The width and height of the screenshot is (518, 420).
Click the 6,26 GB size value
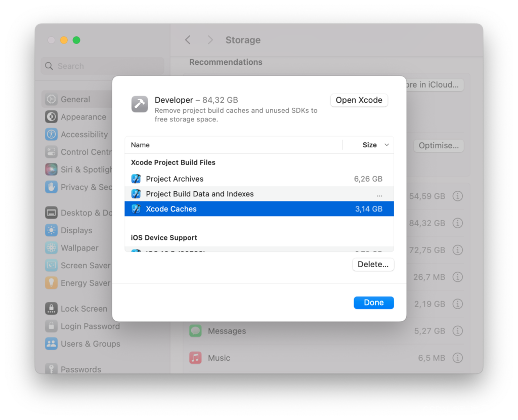coord(368,179)
